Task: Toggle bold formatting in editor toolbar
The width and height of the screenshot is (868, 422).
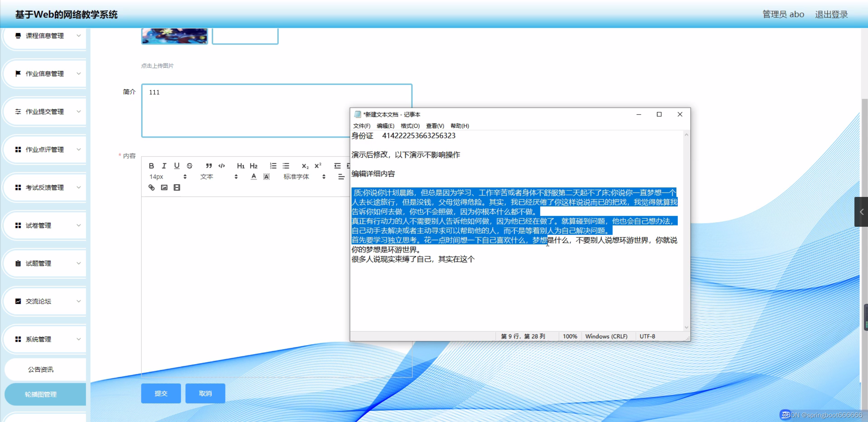Action: (x=151, y=166)
